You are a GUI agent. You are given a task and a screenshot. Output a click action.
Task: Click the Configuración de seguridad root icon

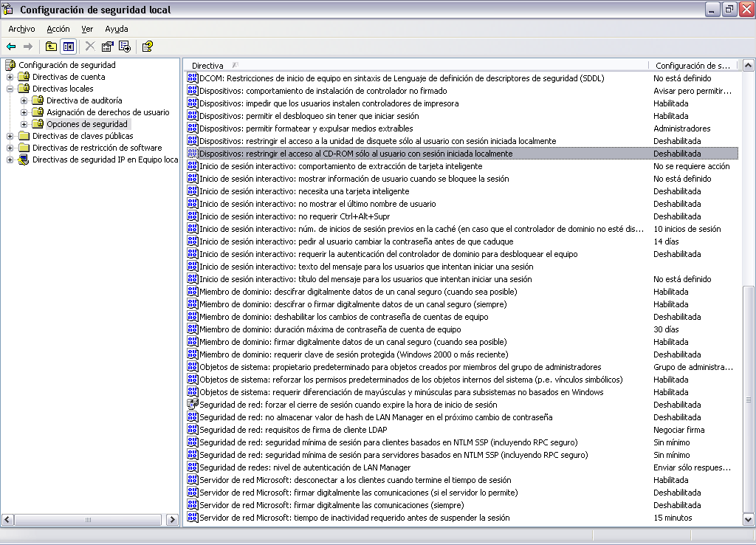[x=10, y=65]
